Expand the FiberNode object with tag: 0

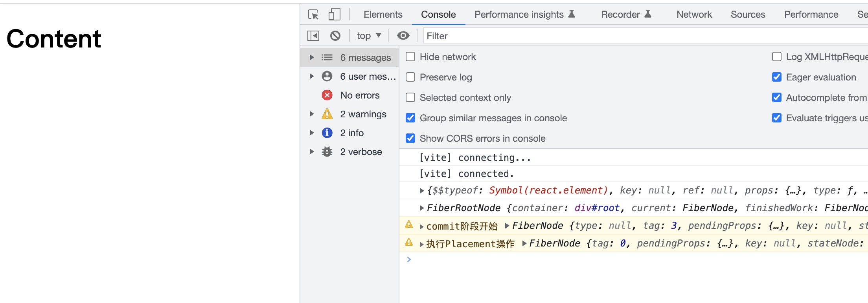[524, 243]
